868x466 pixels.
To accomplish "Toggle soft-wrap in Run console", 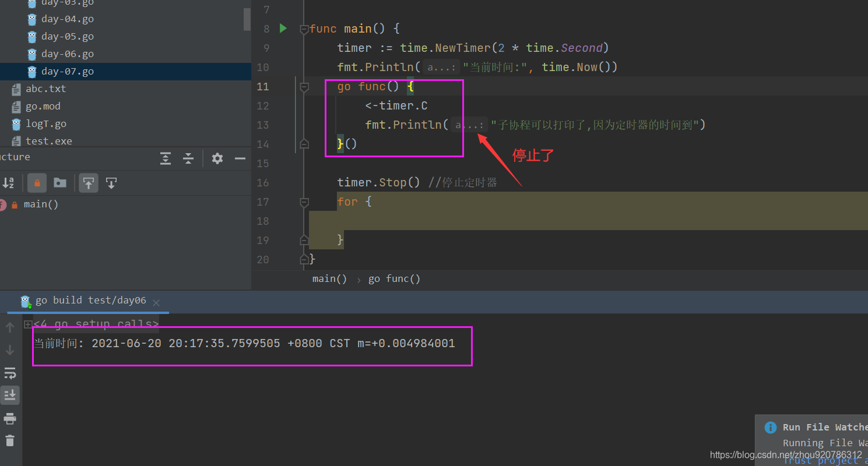I will 10,373.
